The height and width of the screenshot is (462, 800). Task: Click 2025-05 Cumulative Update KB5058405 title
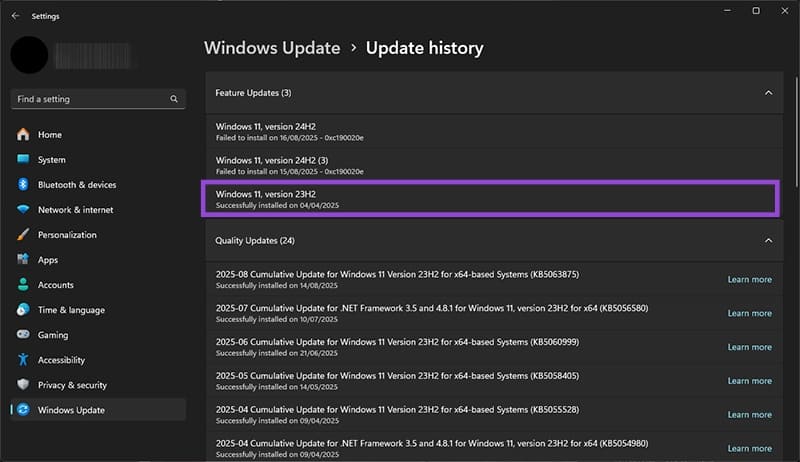point(397,376)
